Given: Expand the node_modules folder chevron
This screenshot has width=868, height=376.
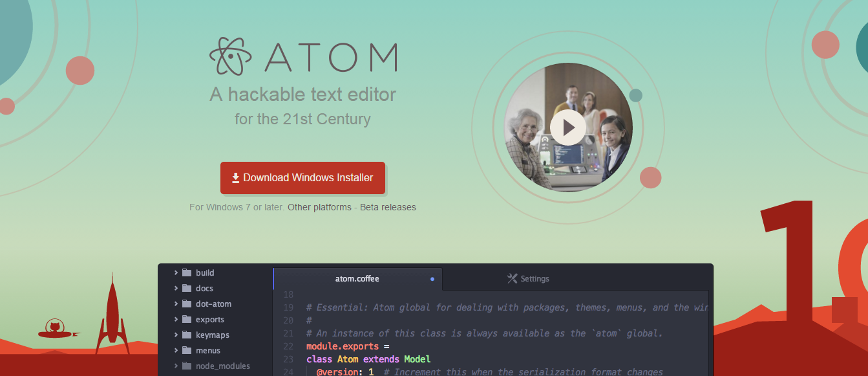Looking at the screenshot, I should click(176, 366).
